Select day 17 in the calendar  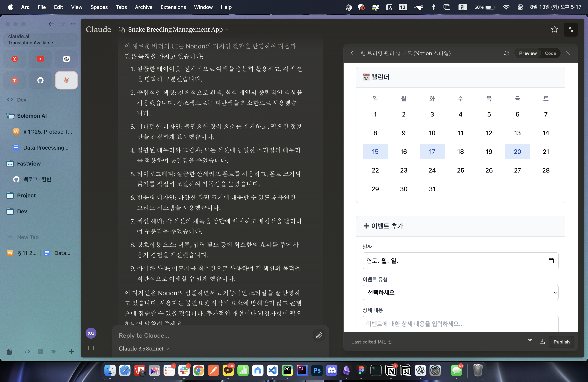tap(432, 152)
